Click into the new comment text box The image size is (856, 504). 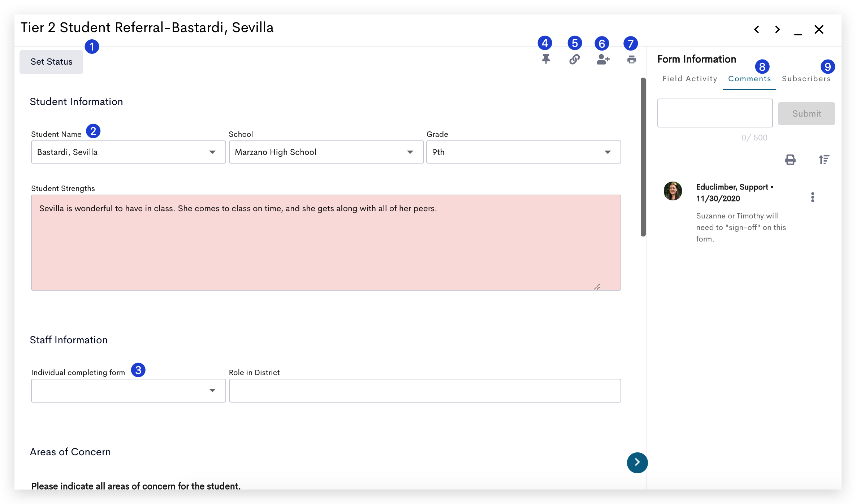click(715, 113)
